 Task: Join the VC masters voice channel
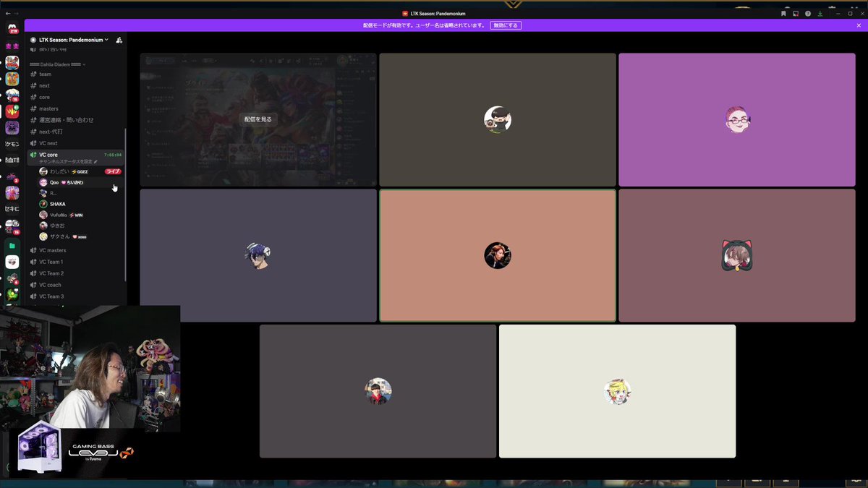76,250
